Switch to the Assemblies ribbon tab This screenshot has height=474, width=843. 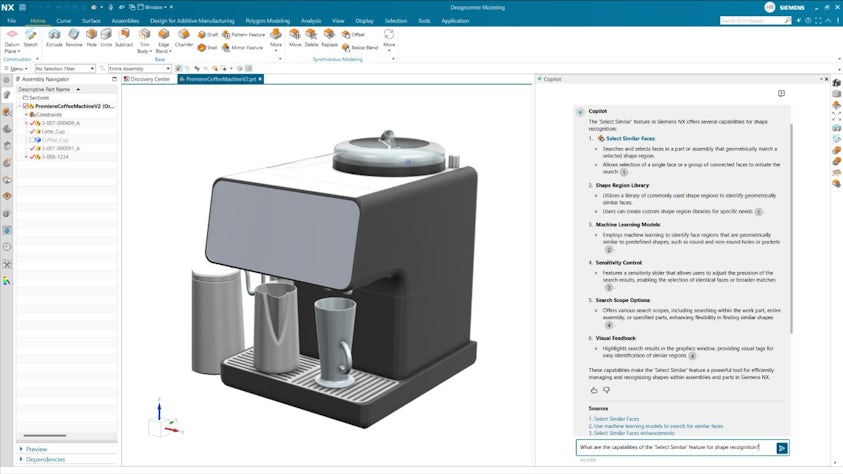[x=125, y=21]
